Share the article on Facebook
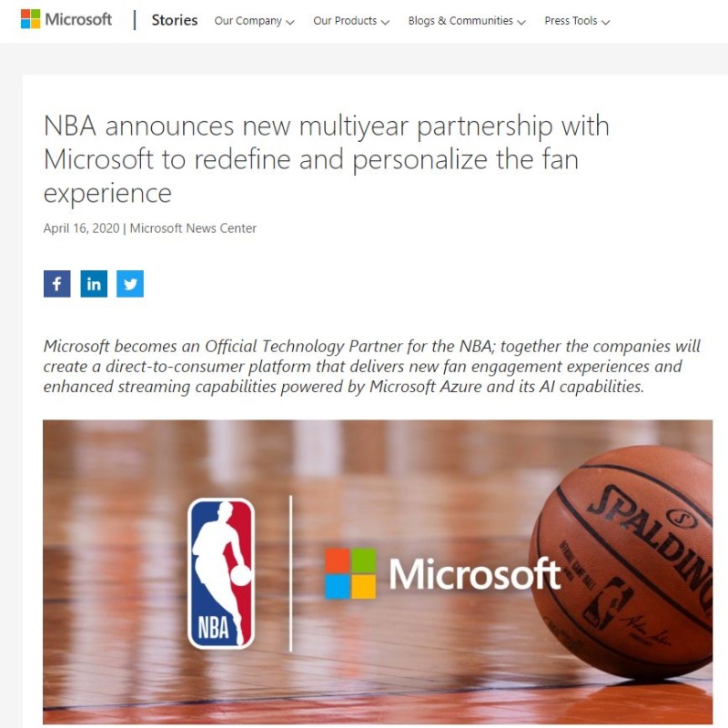 (56, 284)
